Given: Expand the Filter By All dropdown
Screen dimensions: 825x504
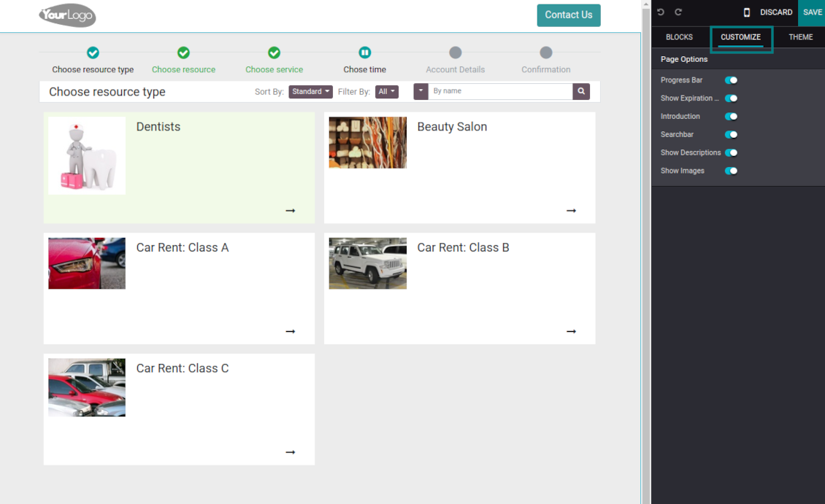Looking at the screenshot, I should [x=387, y=92].
